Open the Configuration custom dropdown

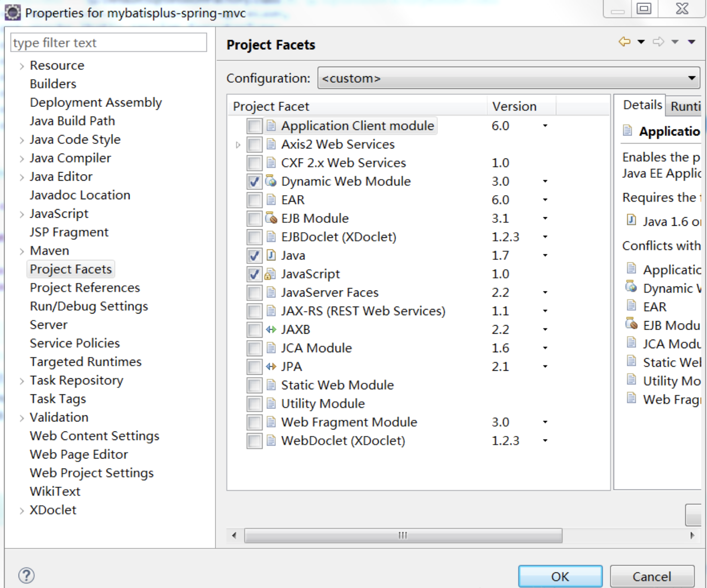pos(509,78)
